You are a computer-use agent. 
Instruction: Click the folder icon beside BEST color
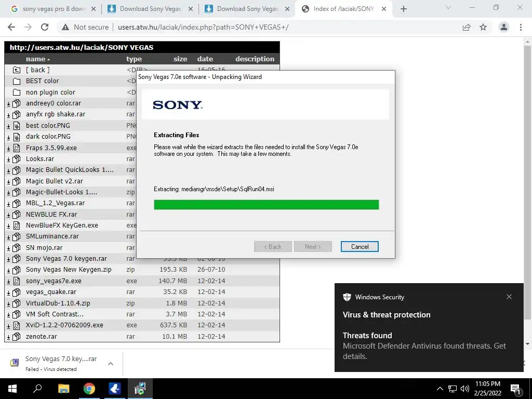[16, 81]
